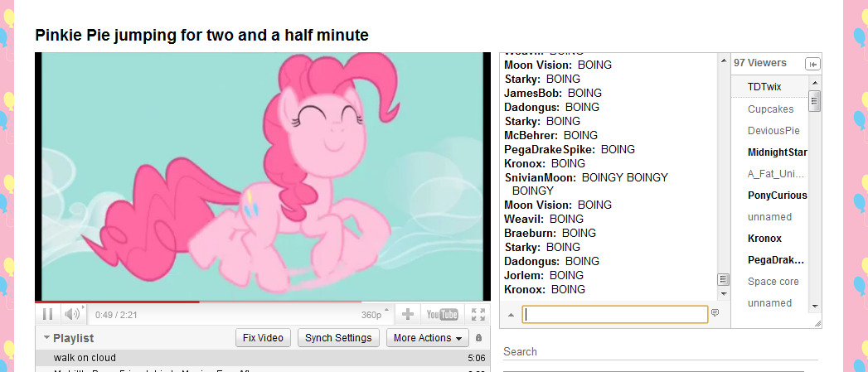Open the video on YouTube via logo
This screenshot has height=372, width=868.
tap(443, 315)
